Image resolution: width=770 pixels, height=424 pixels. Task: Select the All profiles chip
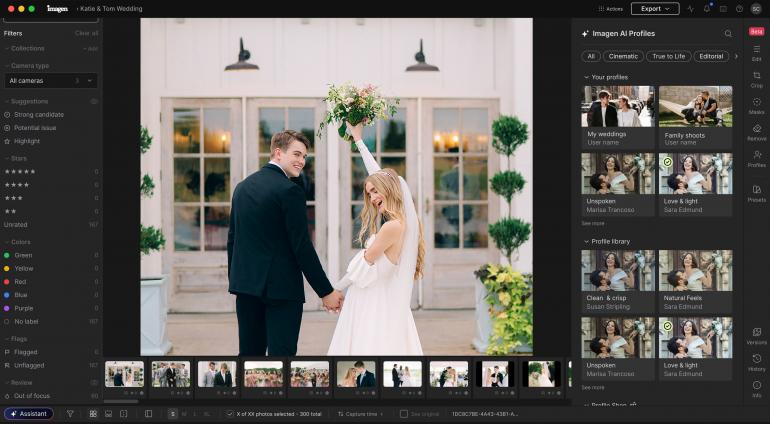(x=591, y=56)
